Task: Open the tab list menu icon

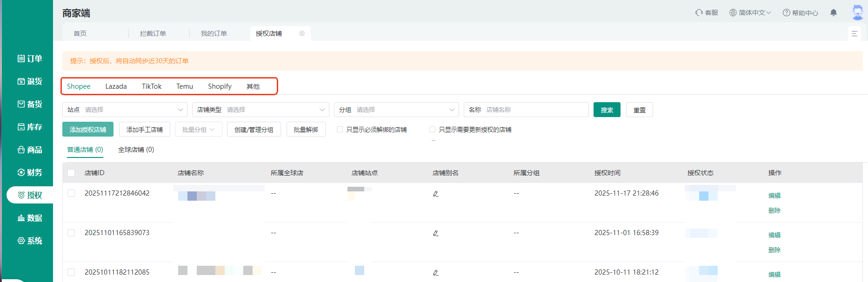Action: click(x=854, y=33)
